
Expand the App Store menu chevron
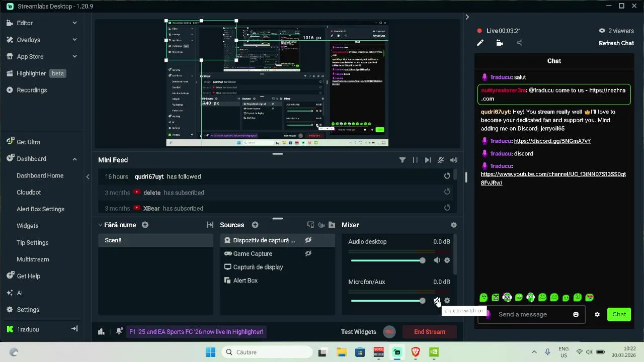(74, 57)
